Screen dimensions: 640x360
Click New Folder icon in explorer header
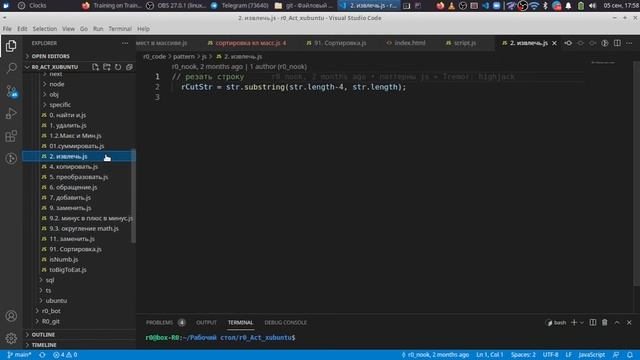[107, 67]
